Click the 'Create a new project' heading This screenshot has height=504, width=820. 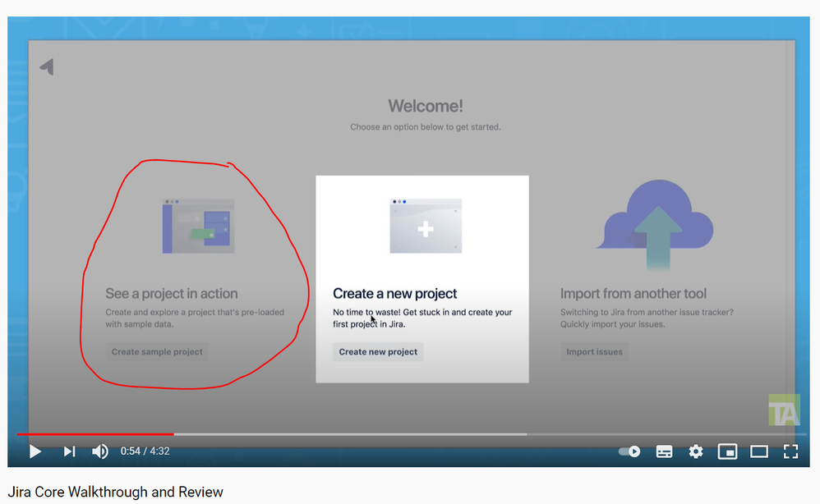tap(395, 294)
